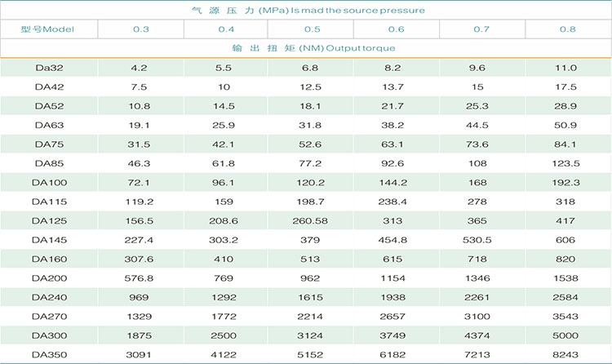The width and height of the screenshot is (612, 364).
Task: Click the Output torque section heading
Action: (307, 48)
